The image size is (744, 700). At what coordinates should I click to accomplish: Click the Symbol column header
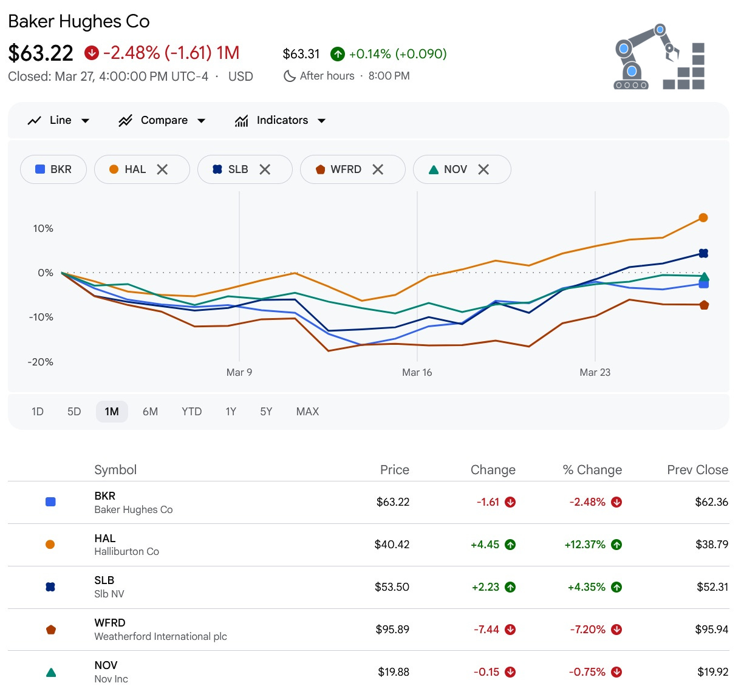115,470
